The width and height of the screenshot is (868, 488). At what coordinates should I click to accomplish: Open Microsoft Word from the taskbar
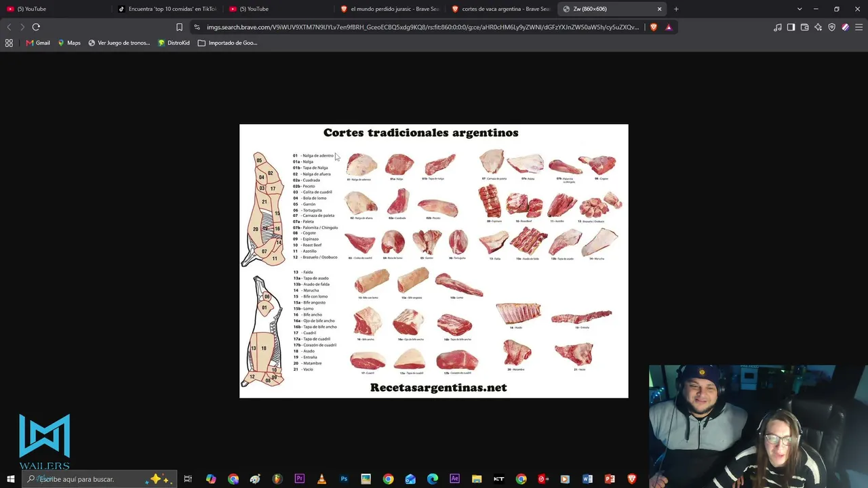click(587, 479)
